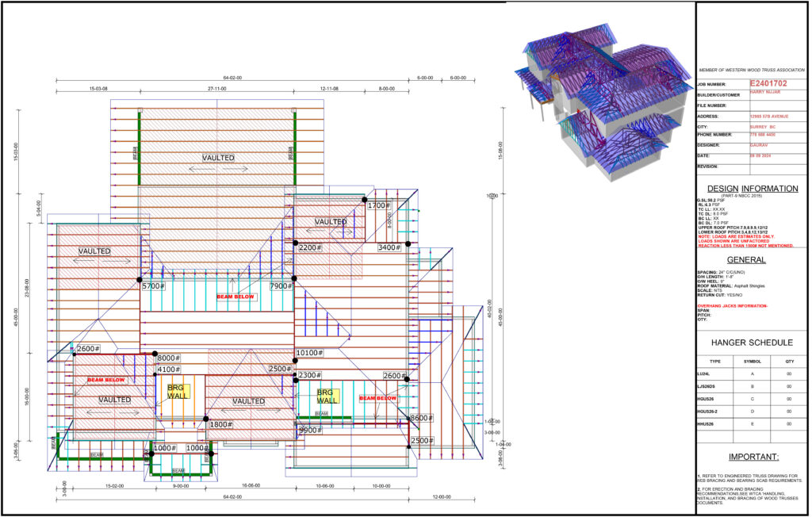
Task: Click the 10100# load label
Action: tap(310, 353)
